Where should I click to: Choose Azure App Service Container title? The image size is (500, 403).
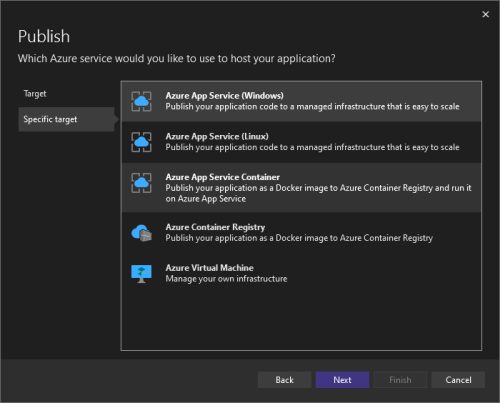pyautogui.click(x=222, y=177)
